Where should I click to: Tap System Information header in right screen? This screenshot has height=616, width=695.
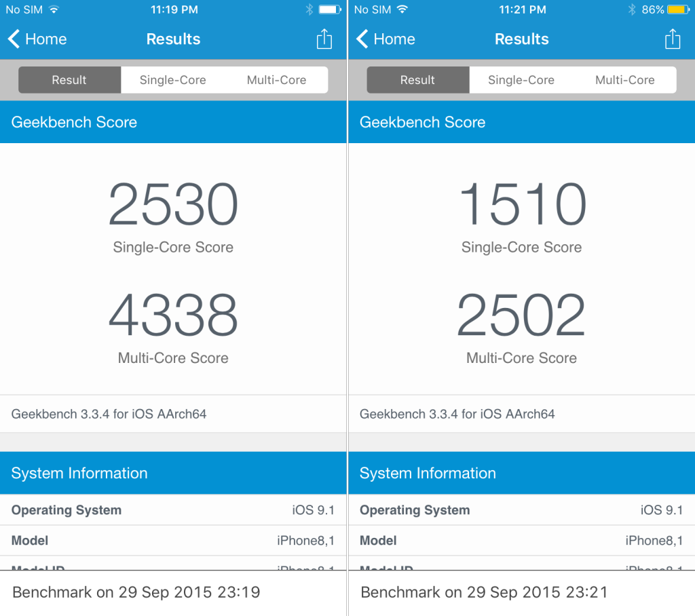tap(522, 473)
